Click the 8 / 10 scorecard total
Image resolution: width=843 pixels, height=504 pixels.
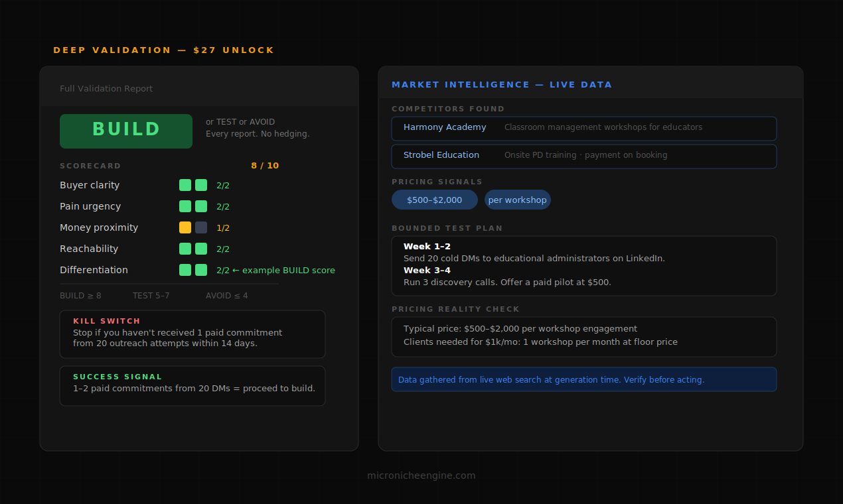265,166
